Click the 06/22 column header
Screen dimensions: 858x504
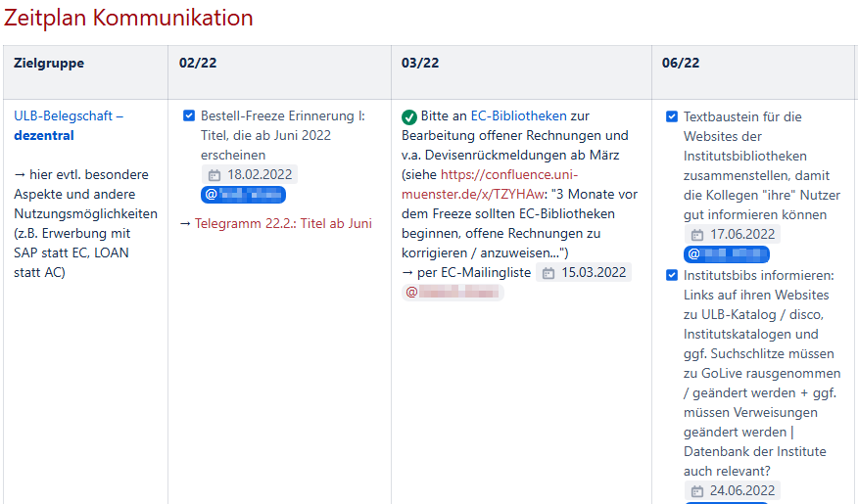(681, 63)
